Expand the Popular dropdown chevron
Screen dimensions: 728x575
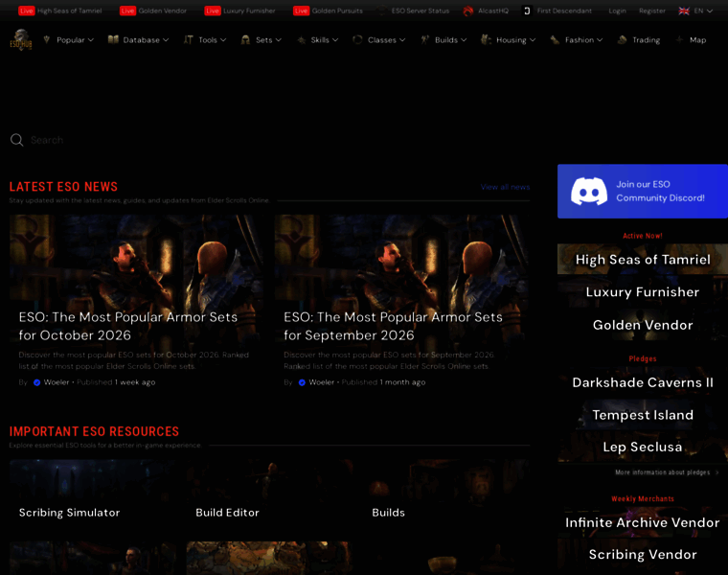91,40
